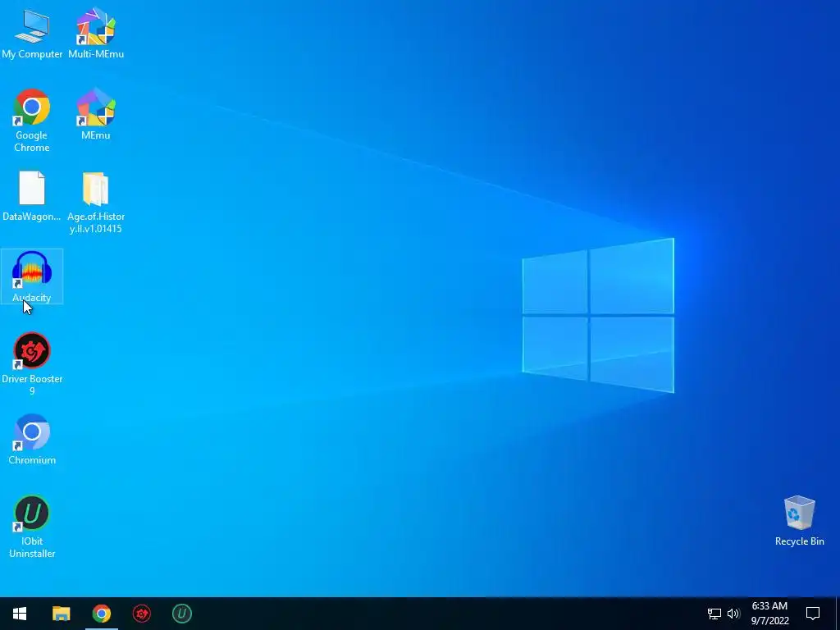This screenshot has height=630, width=840.
Task: Switch to Google Chrome in the taskbar
Action: tap(101, 614)
